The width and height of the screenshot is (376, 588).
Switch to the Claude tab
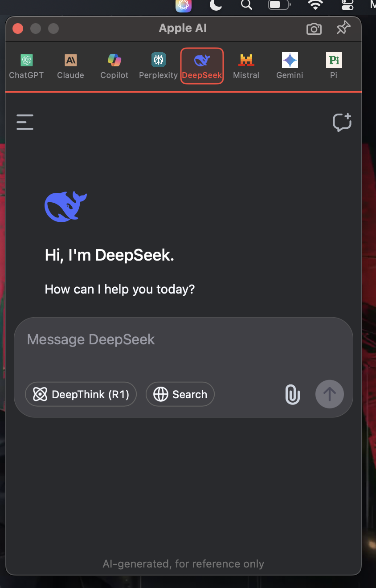click(x=70, y=66)
